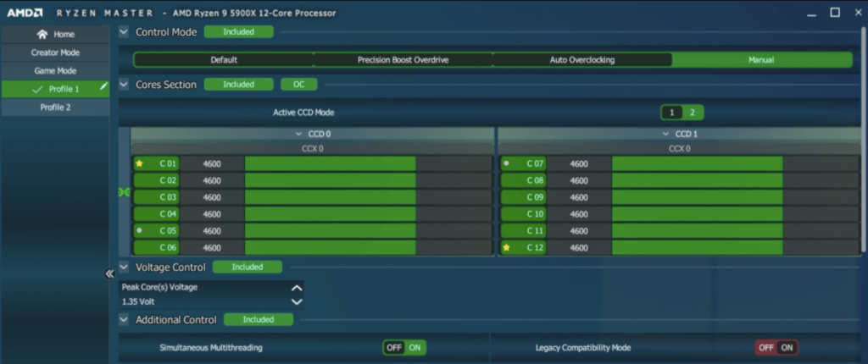
Task: Adjust the C 01 frequency slider bar
Action: pyautogui.click(x=368, y=163)
